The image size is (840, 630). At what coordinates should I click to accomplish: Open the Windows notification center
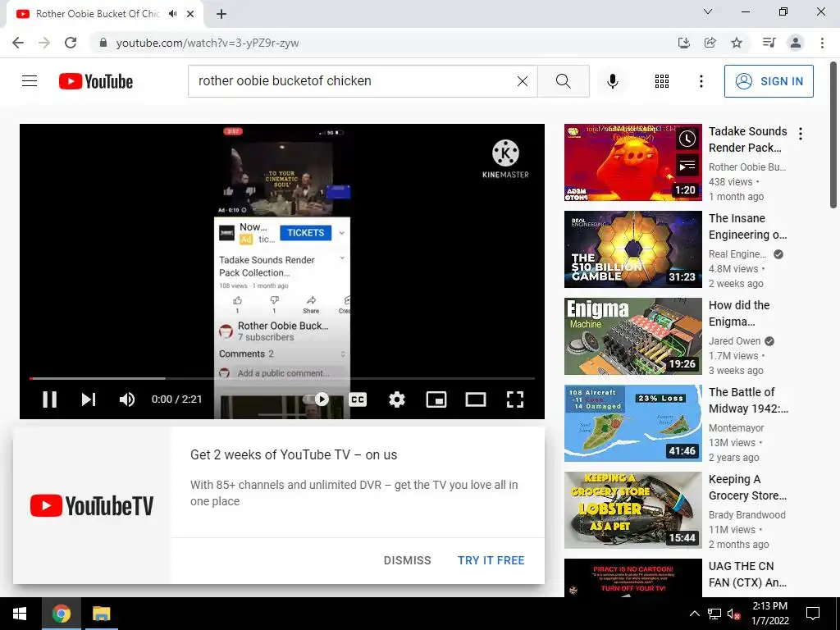[x=813, y=614]
